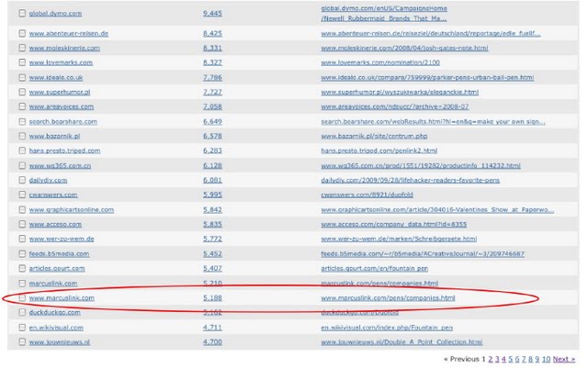Image resolution: width=588 pixels, height=369 pixels.
Task: Open the www.idealo.co.uk domain link
Action: (56, 77)
